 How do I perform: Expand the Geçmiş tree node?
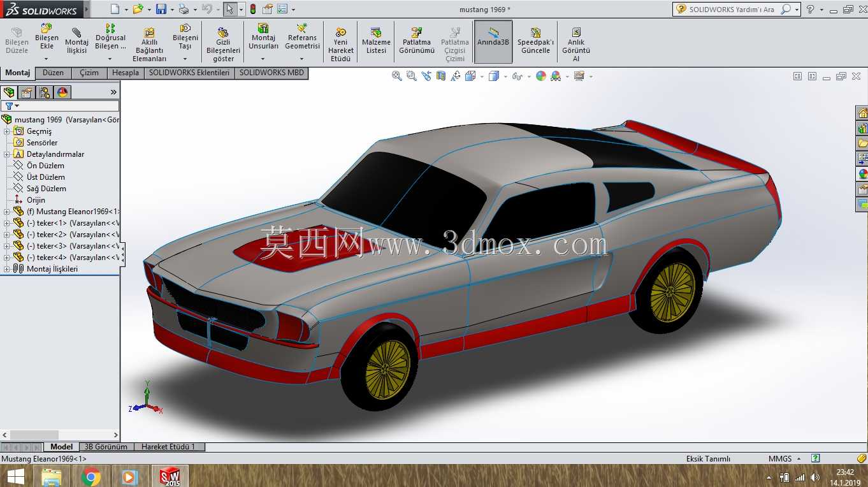(x=7, y=131)
